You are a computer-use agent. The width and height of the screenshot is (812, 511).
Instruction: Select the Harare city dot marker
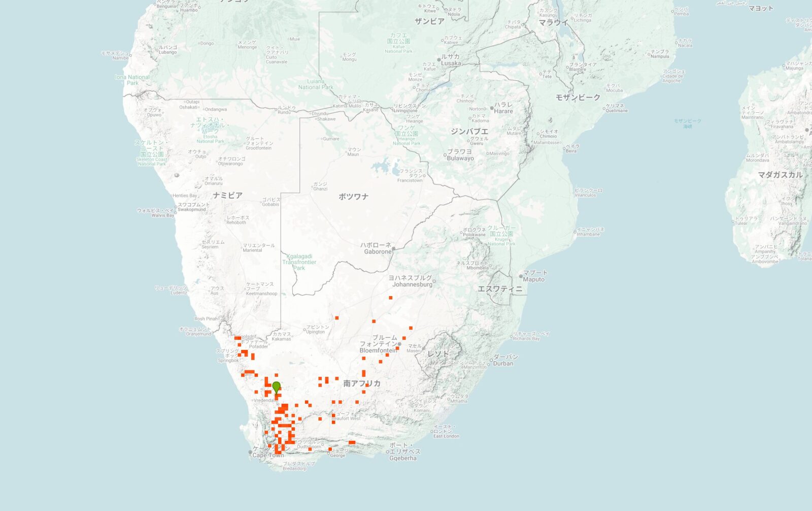[492, 108]
